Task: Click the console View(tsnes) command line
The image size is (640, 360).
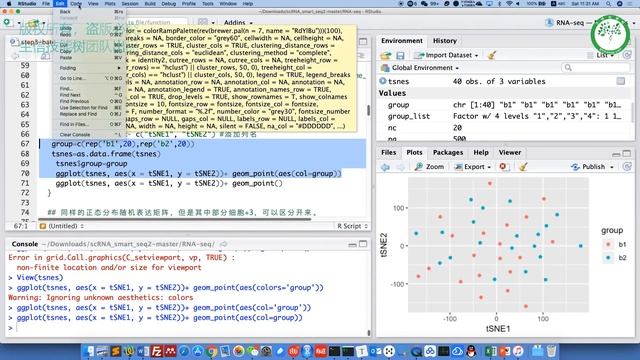Action: (x=40, y=277)
